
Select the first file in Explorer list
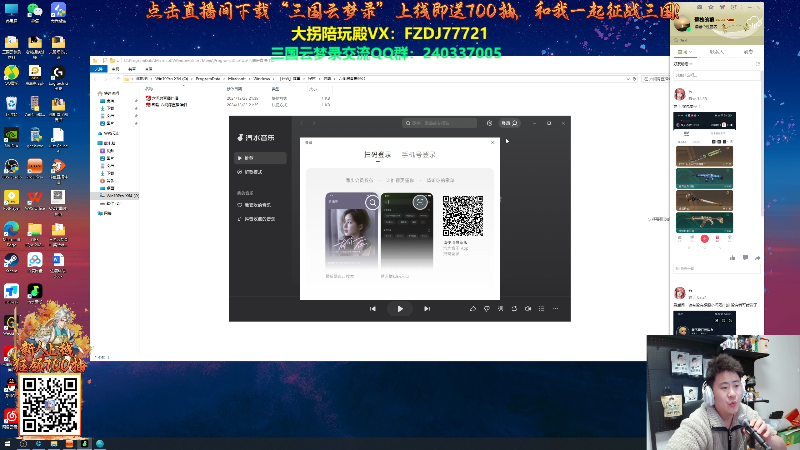[x=162, y=98]
